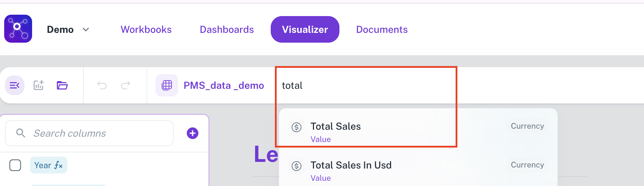
Task: Click the currency icon beside Total Sales In Usd
Action: (297, 166)
